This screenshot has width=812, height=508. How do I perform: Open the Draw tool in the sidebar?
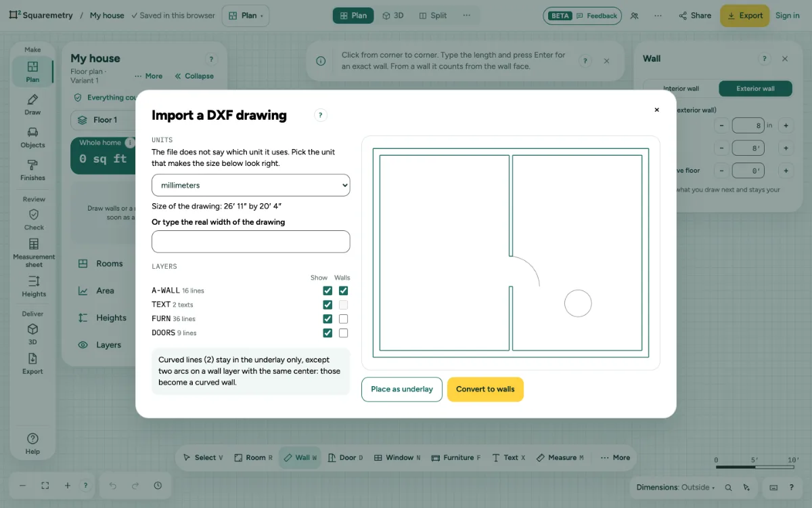point(32,105)
